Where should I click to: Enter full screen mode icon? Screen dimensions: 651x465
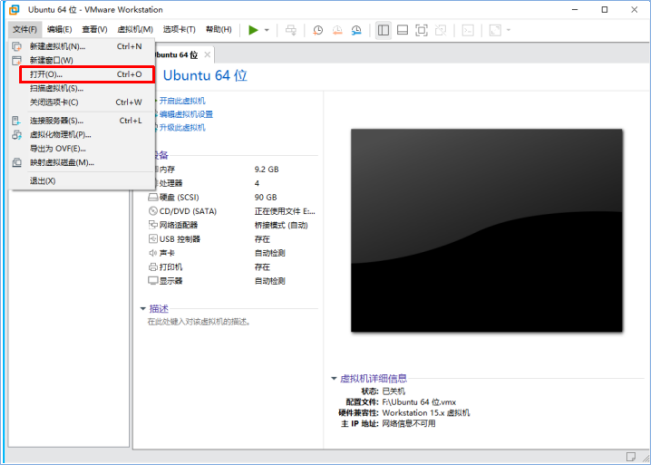click(x=421, y=30)
